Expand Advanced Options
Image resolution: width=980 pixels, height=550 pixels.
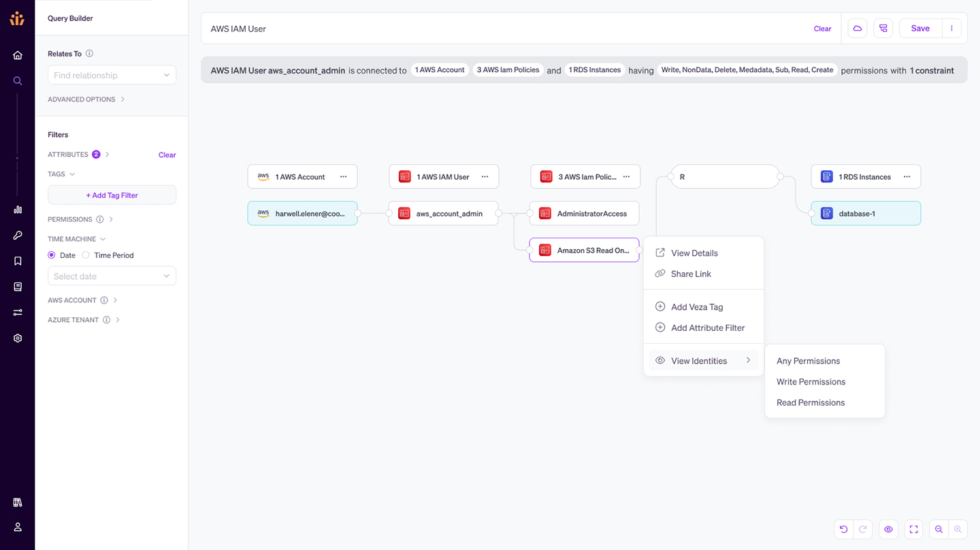click(x=86, y=99)
